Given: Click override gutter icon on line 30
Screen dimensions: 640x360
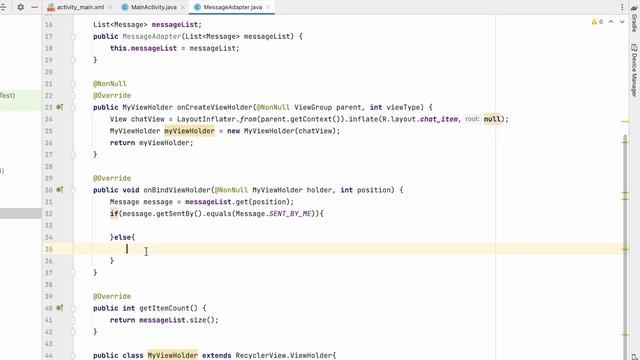Looking at the screenshot, I should [x=60, y=190].
